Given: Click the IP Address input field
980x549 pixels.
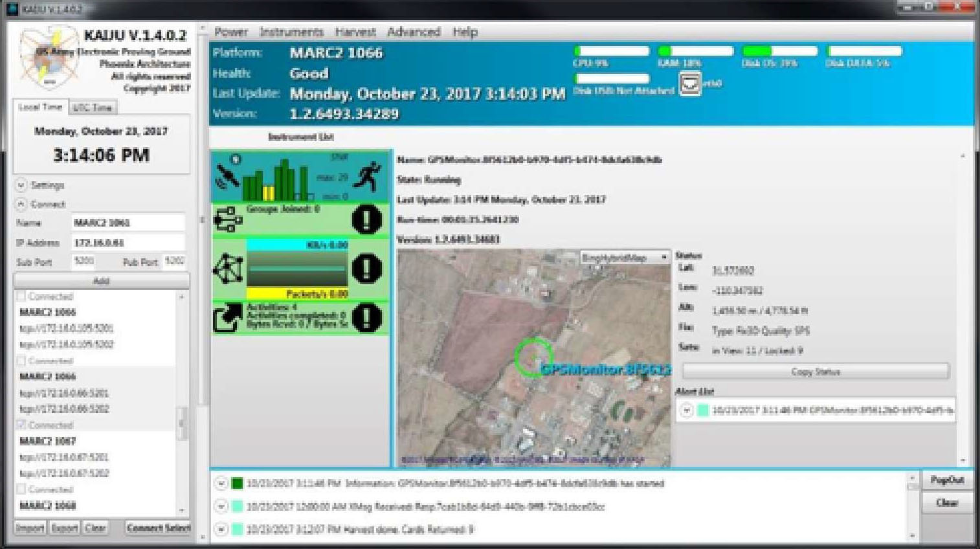Looking at the screenshot, I should coord(128,243).
